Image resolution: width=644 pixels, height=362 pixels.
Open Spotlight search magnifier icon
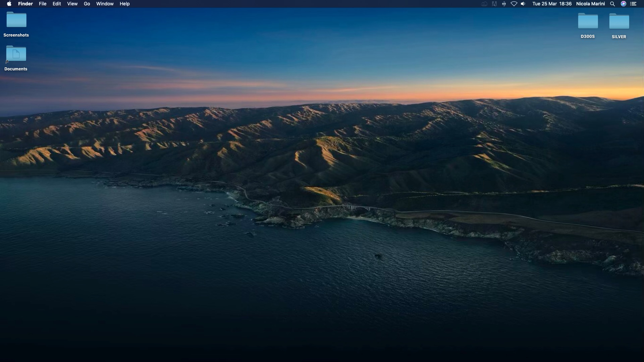pos(612,4)
